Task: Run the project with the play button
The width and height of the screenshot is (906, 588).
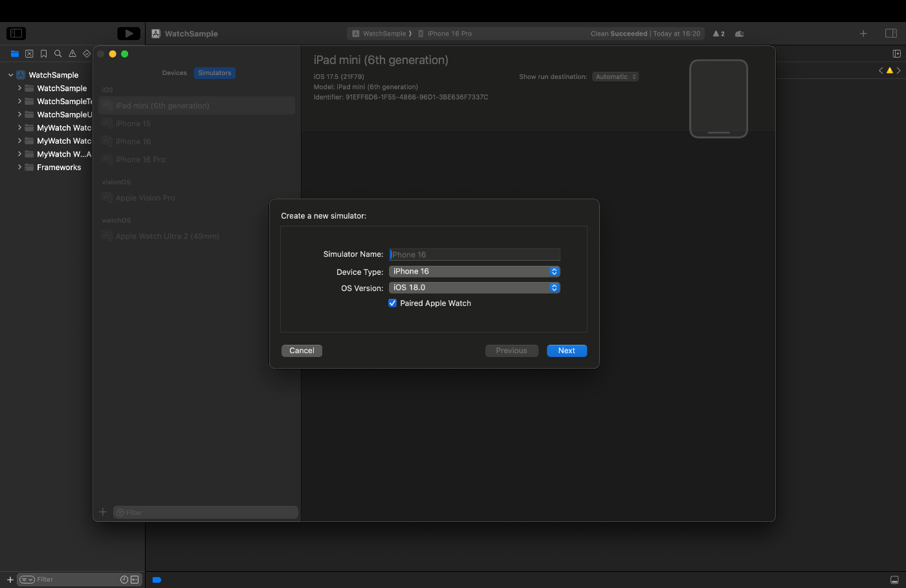Action: tap(129, 33)
